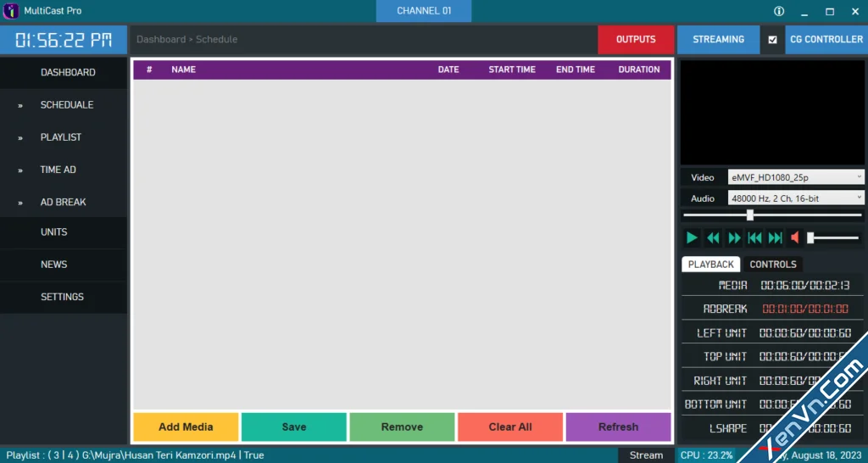The width and height of the screenshot is (868, 463).
Task: Click the black video preview area
Action: 772,113
